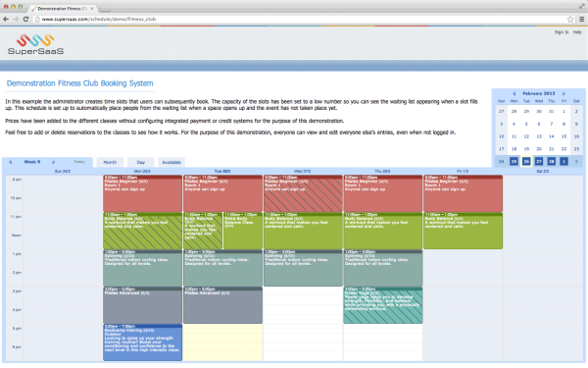Switch to the Month view tab
Image resolution: width=588 pixels, height=368 pixels.
click(110, 162)
